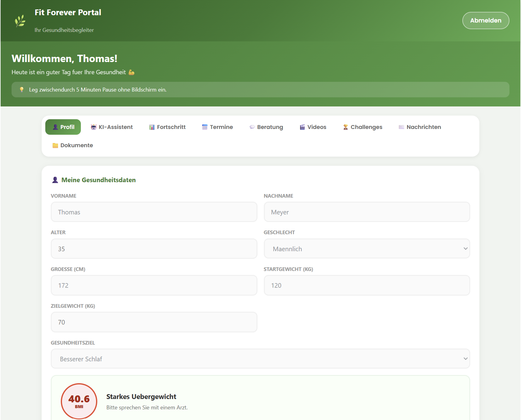Click the 'Fit Forever Portal' title
The width and height of the screenshot is (521, 420).
[x=68, y=12]
